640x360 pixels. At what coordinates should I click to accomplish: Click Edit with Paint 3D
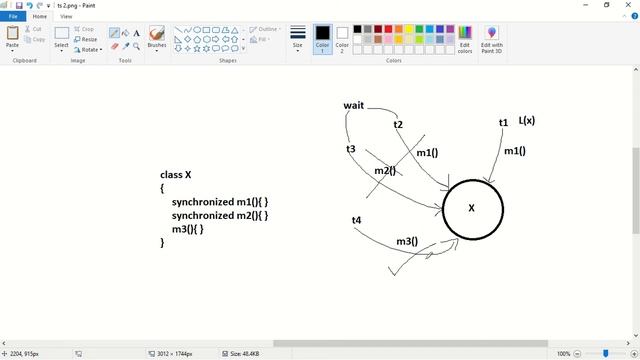pyautogui.click(x=491, y=39)
